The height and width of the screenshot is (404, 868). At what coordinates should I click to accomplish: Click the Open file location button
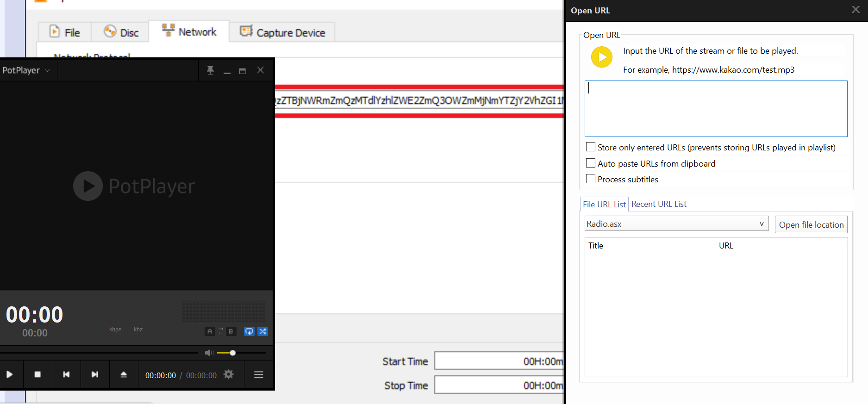click(811, 224)
